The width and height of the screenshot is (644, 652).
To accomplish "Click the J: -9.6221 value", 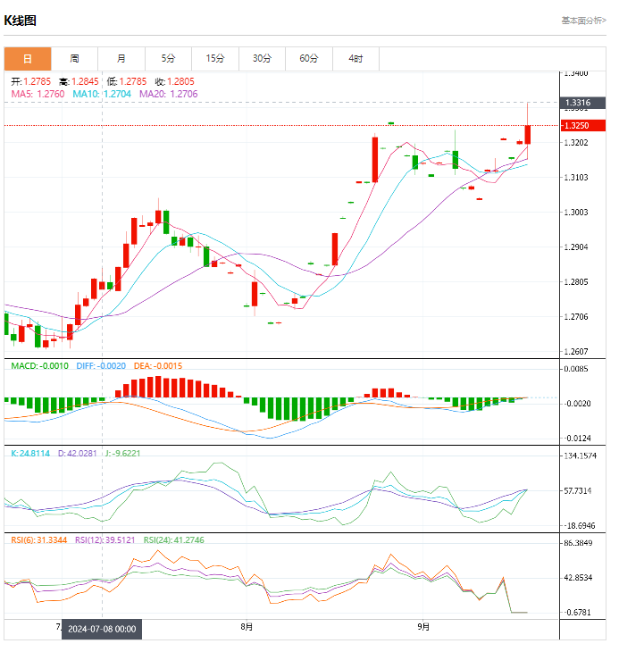I will pos(122,453).
